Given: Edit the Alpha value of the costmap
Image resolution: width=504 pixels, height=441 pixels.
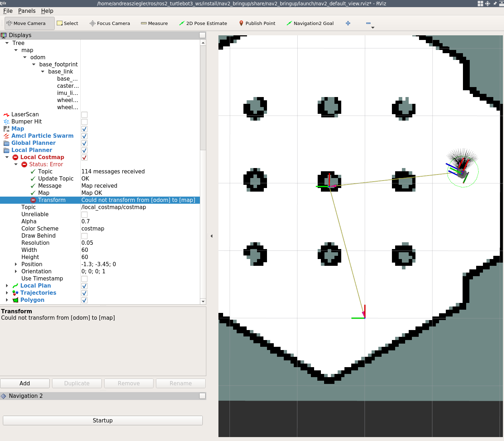Looking at the screenshot, I should [107, 221].
